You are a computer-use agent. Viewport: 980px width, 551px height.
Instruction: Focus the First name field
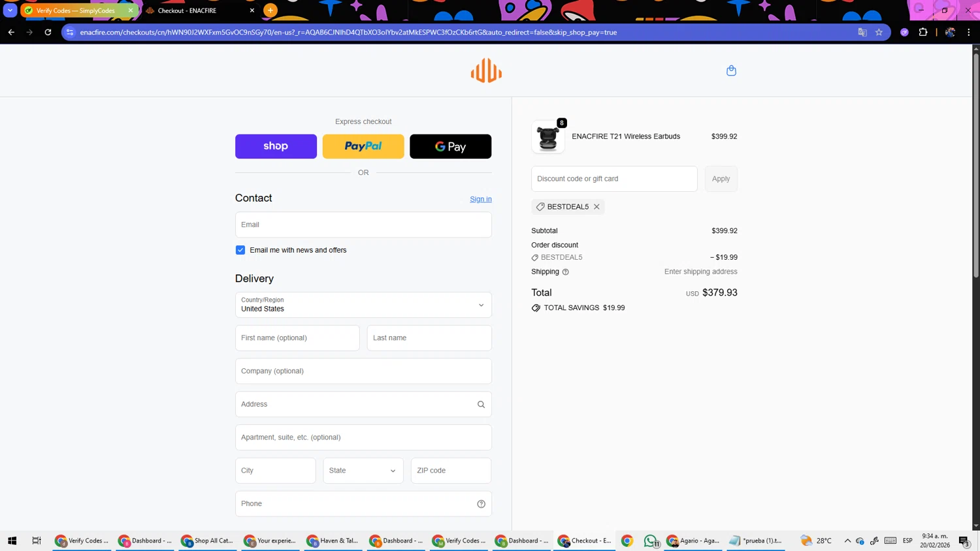coord(297,338)
